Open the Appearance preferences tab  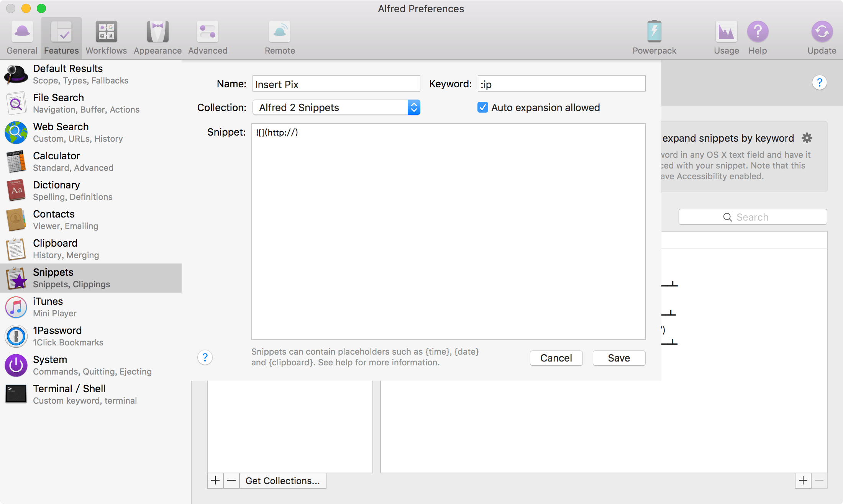pyautogui.click(x=157, y=38)
